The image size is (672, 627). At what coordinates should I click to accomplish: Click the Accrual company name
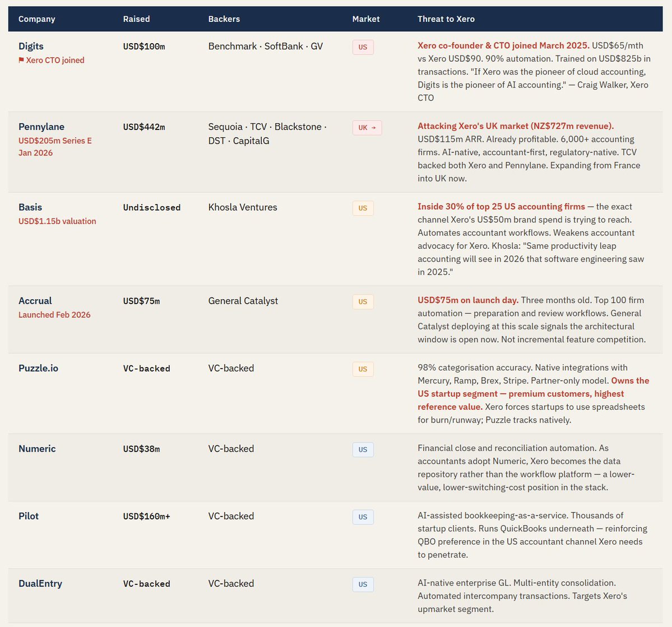click(x=35, y=300)
